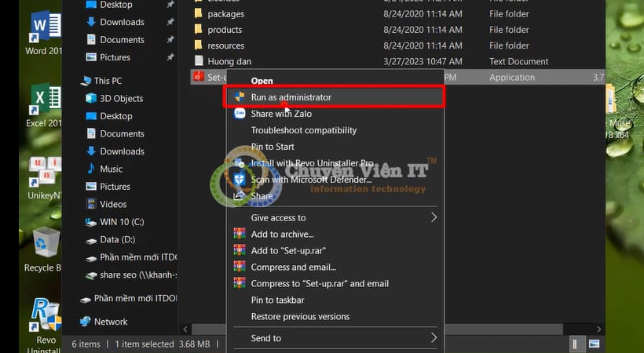Click the products folder icon
This screenshot has width=644, height=353.
[x=199, y=30]
